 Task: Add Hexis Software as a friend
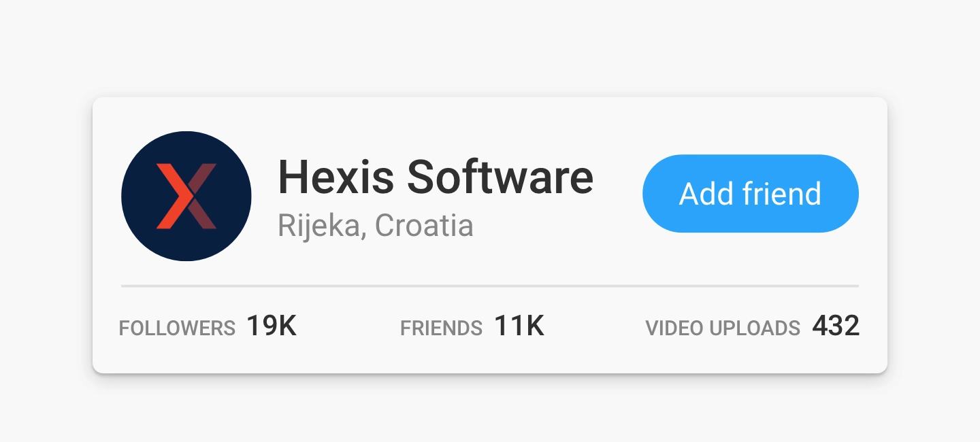pos(751,194)
